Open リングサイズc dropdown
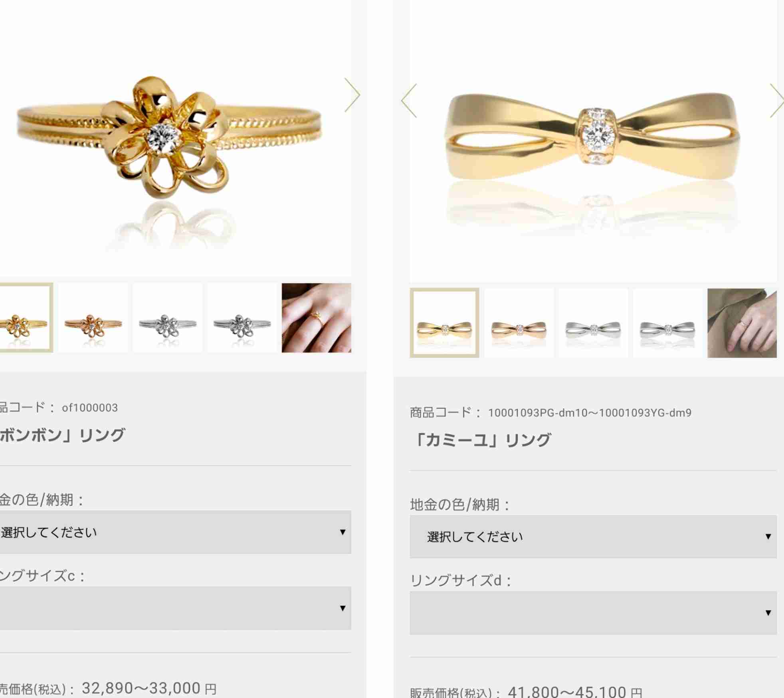 [175, 608]
